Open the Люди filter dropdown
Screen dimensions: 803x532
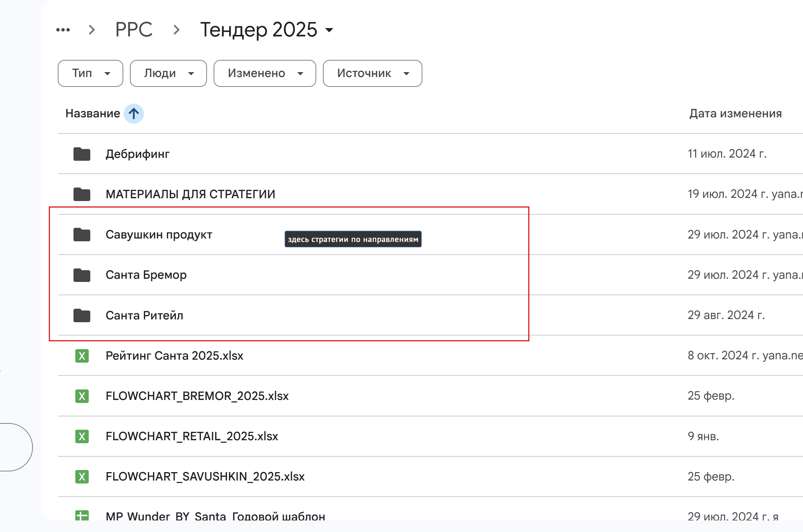(168, 73)
